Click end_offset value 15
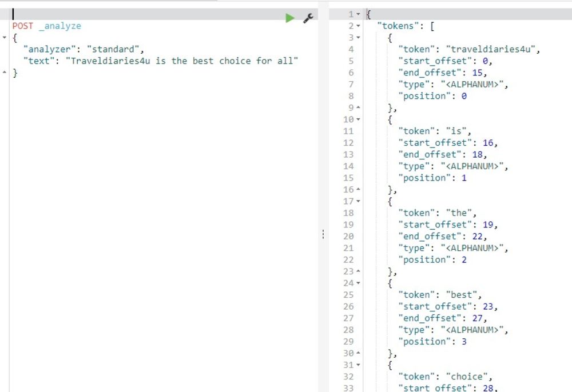This screenshot has width=572, height=392. (x=477, y=73)
